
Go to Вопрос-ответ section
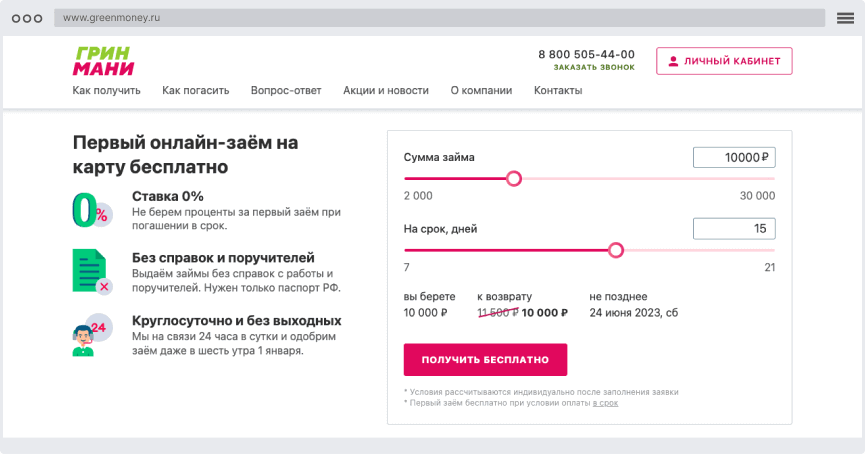click(286, 90)
